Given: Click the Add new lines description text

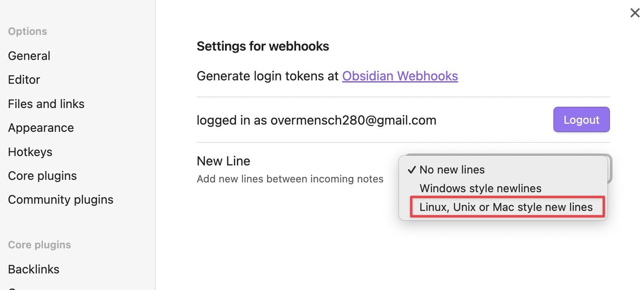Looking at the screenshot, I should pos(290,179).
